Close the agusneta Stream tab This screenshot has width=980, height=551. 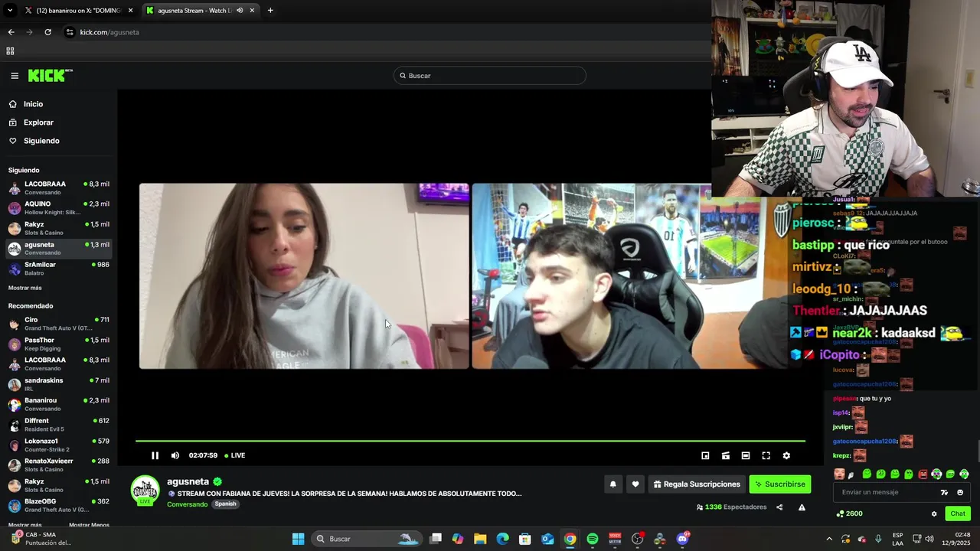(252, 11)
